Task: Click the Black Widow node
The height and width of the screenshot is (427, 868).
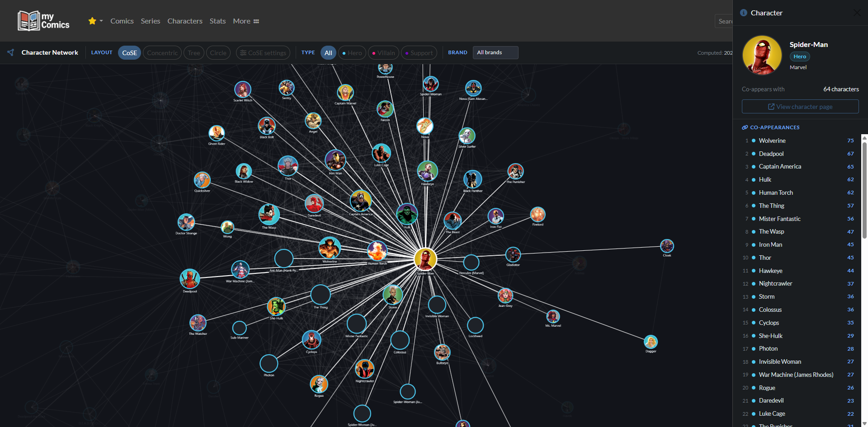Action: 244,171
